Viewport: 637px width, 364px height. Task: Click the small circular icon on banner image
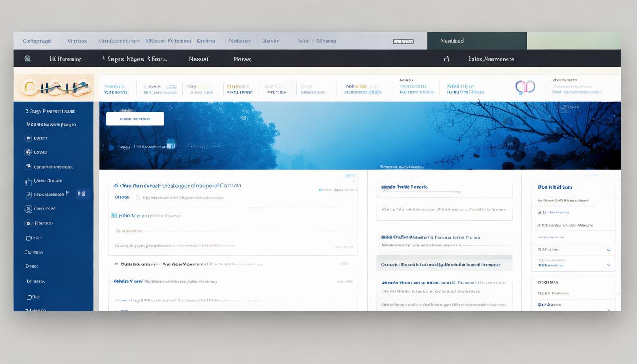(x=244, y=118)
